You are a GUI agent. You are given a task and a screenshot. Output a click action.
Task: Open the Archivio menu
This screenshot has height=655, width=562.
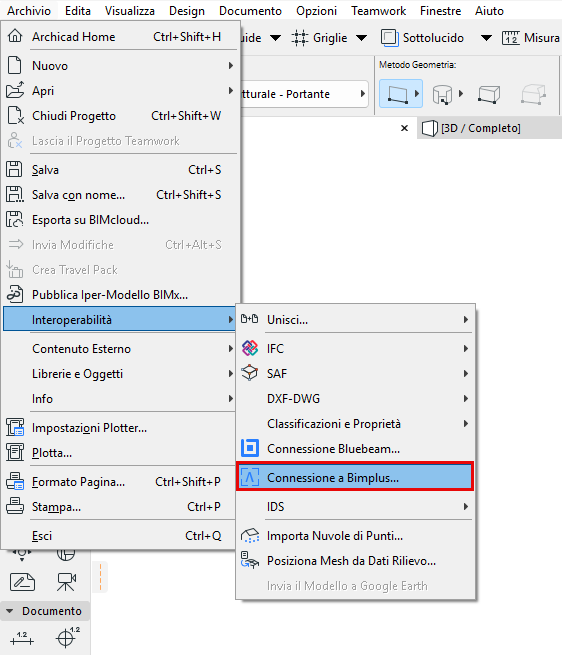click(x=29, y=10)
